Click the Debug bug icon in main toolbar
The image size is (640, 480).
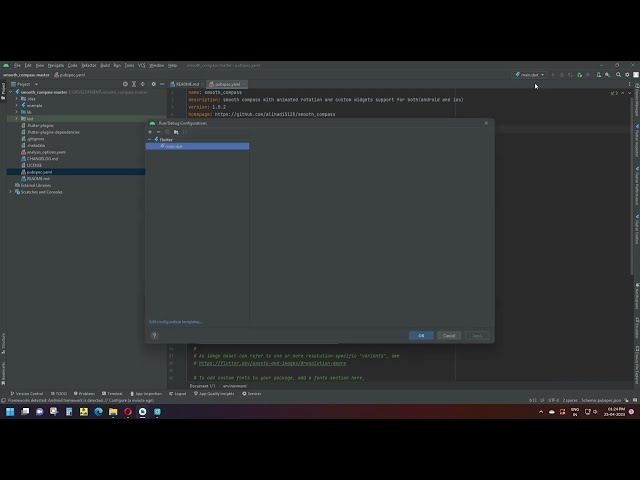pyautogui.click(x=562, y=75)
